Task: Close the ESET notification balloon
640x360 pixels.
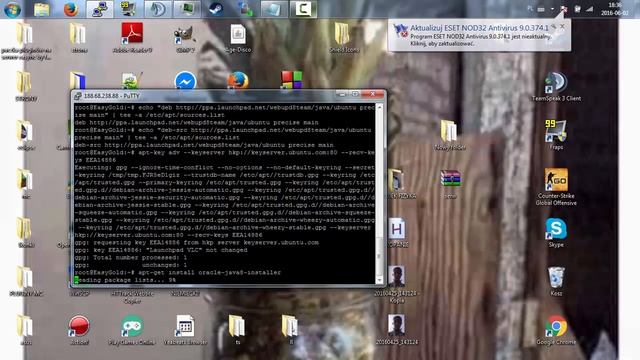Action: pos(562,27)
